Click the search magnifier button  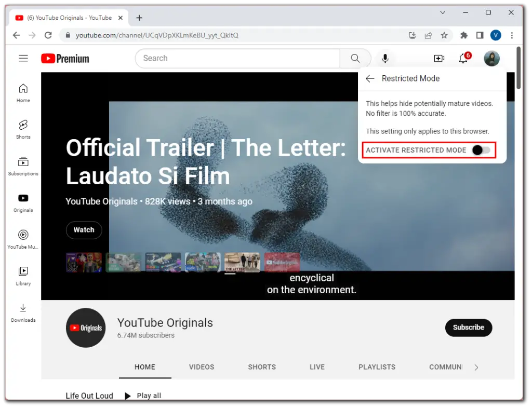[355, 58]
